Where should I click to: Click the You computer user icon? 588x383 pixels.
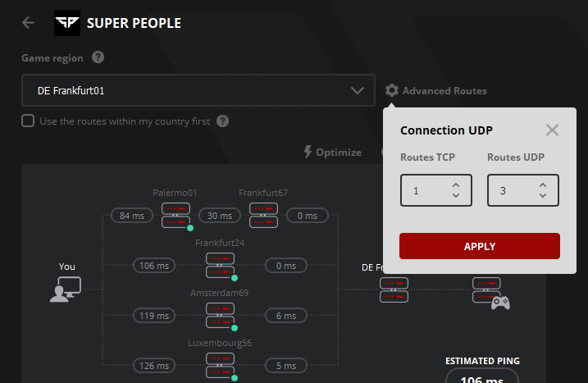66,290
